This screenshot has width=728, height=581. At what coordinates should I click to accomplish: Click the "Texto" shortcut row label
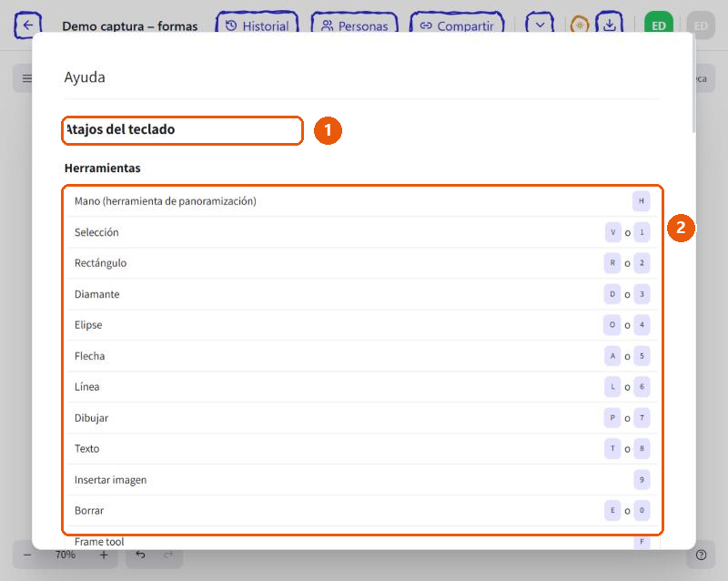pos(86,449)
